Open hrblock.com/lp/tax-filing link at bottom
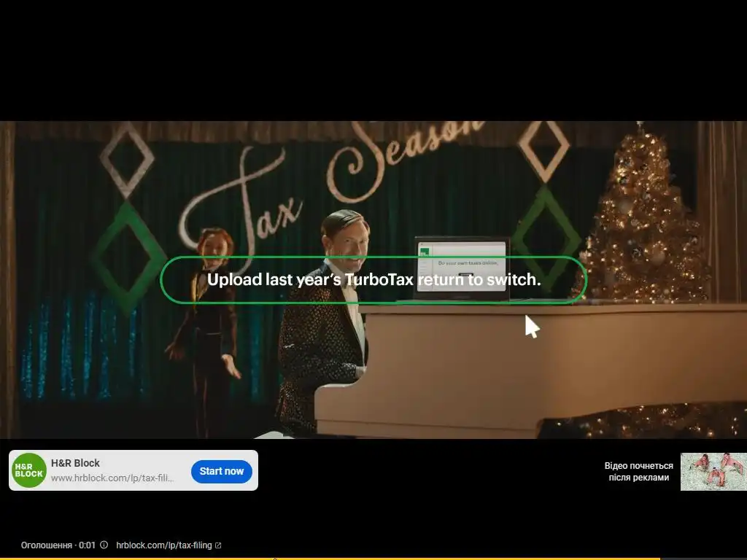The width and height of the screenshot is (747, 560). [x=164, y=545]
